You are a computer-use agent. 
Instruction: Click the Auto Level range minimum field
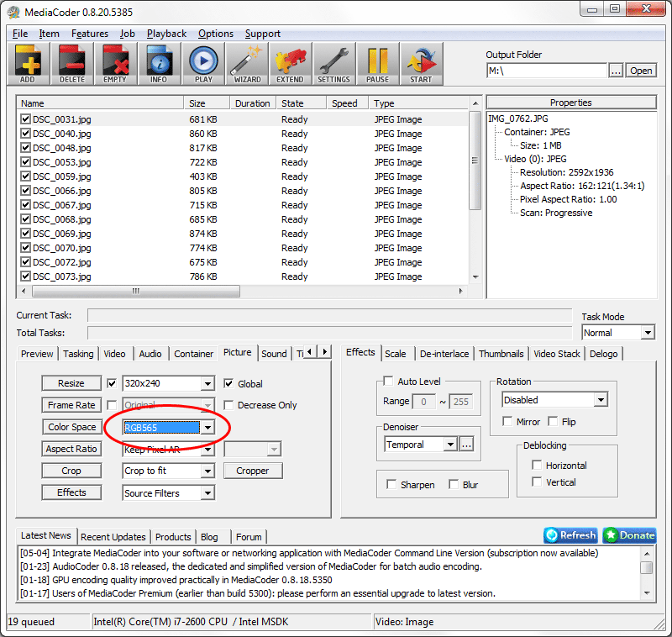tap(424, 402)
